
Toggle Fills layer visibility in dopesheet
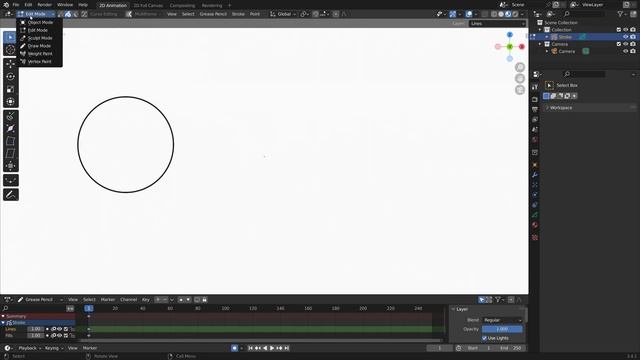point(60,336)
